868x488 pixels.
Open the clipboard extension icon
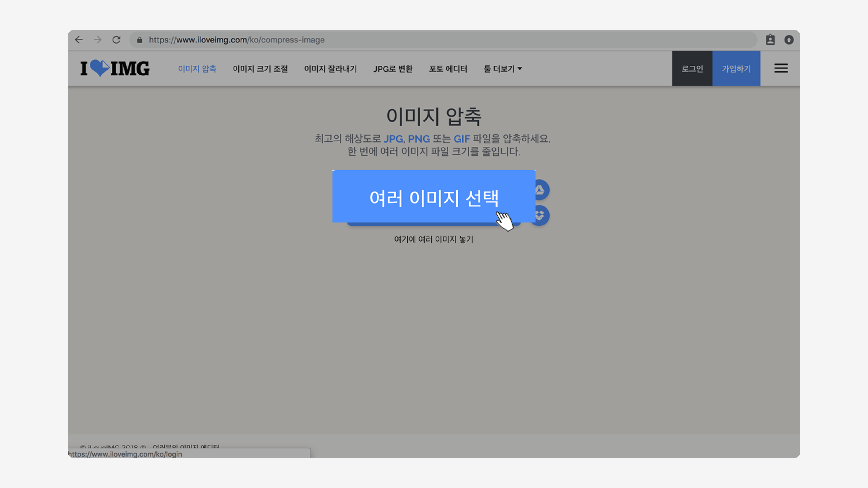point(770,40)
